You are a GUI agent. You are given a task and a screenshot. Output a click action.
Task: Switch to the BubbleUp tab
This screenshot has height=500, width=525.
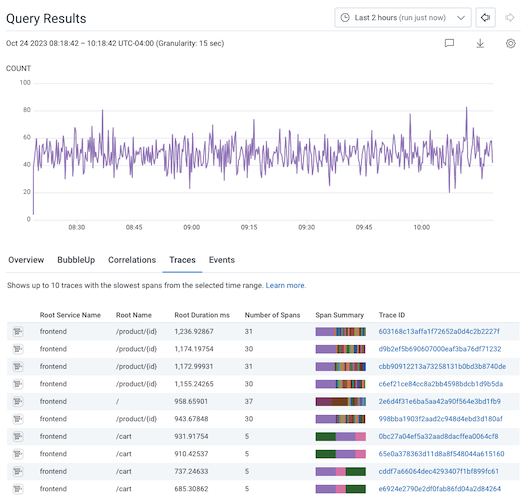pyautogui.click(x=76, y=260)
